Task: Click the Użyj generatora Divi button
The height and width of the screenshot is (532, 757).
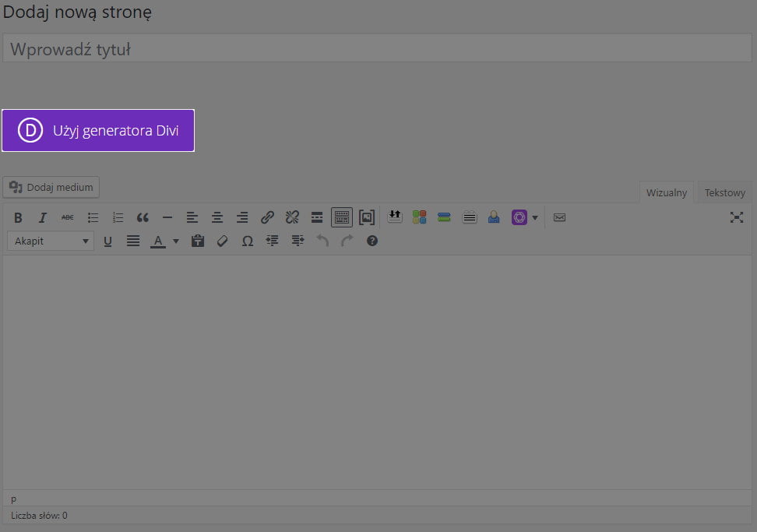Action: (x=98, y=131)
